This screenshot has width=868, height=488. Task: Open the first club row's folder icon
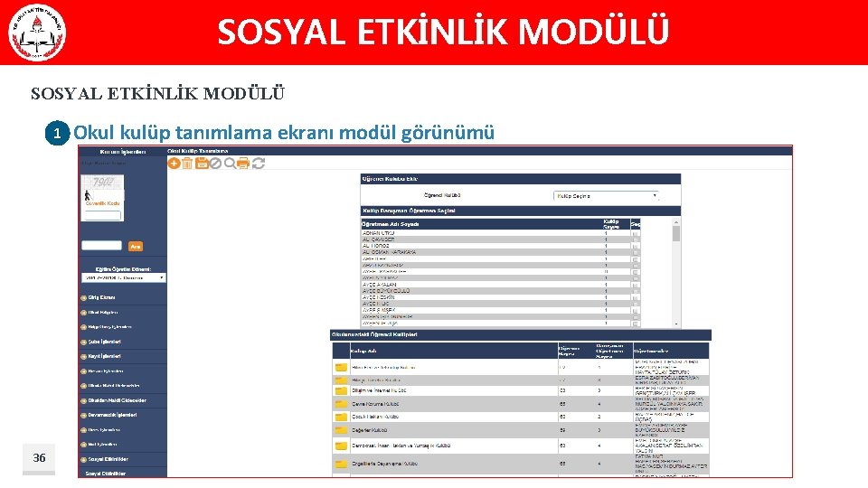point(341,368)
